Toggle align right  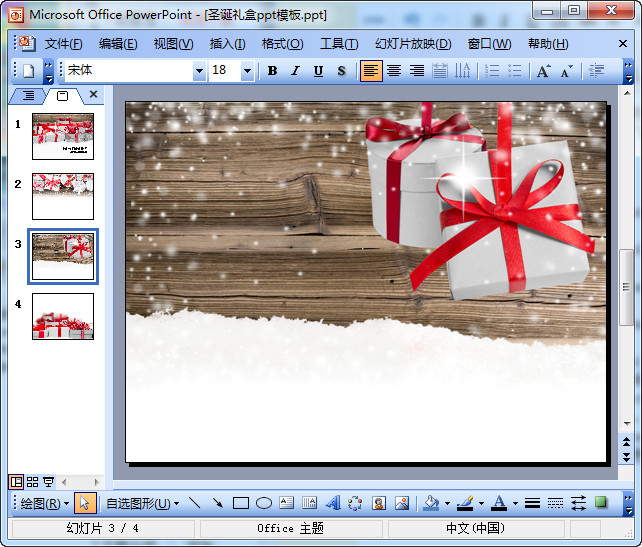[417, 71]
